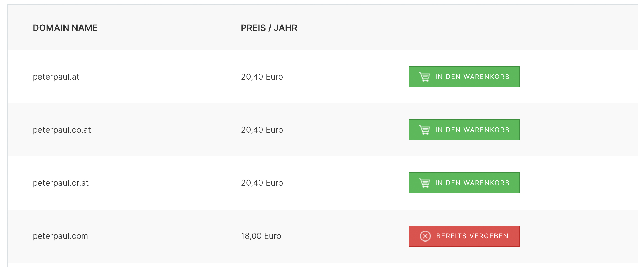Click the cart icon in peterpaul.co.at row
The width and height of the screenshot is (644, 267).
tap(424, 130)
